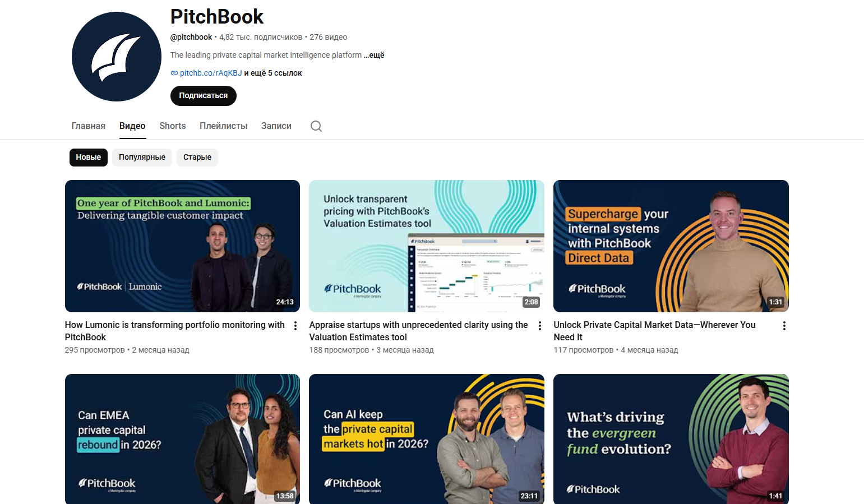This screenshot has height=504, width=864.
Task: Open 'Appraise startups with unprecedented clarity' title
Action: coord(419,331)
